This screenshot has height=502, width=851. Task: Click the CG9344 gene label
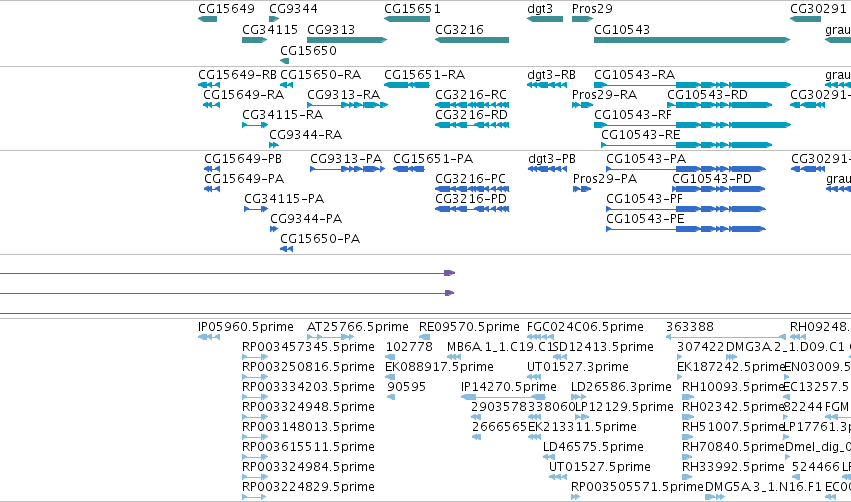[293, 9]
